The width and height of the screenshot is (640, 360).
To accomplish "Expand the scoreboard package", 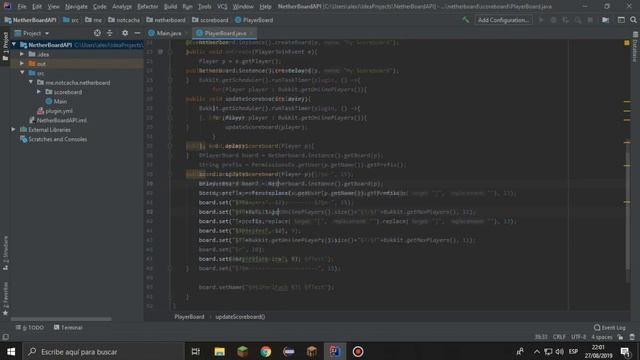I will point(39,92).
